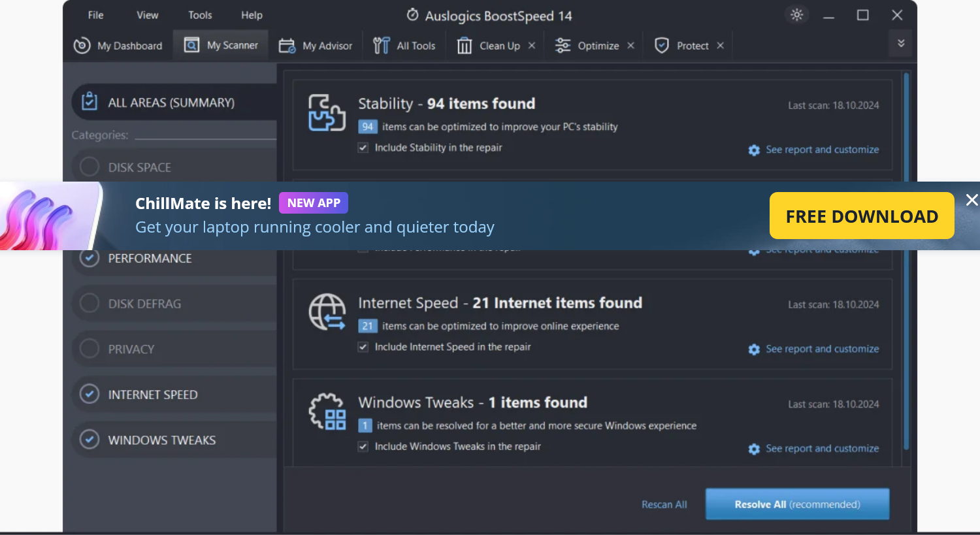Image resolution: width=980 pixels, height=535 pixels.
Task: Click the Windows Tweaks gear icon
Action: point(327,412)
